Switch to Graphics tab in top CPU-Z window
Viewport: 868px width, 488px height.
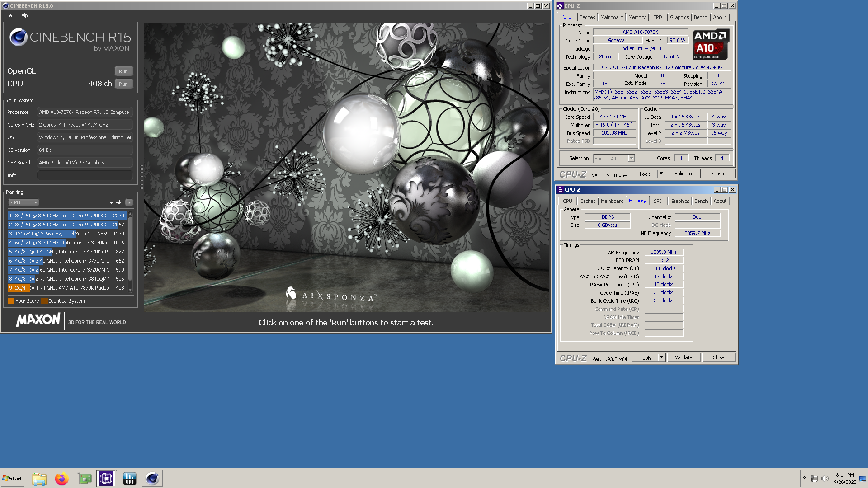coord(679,17)
